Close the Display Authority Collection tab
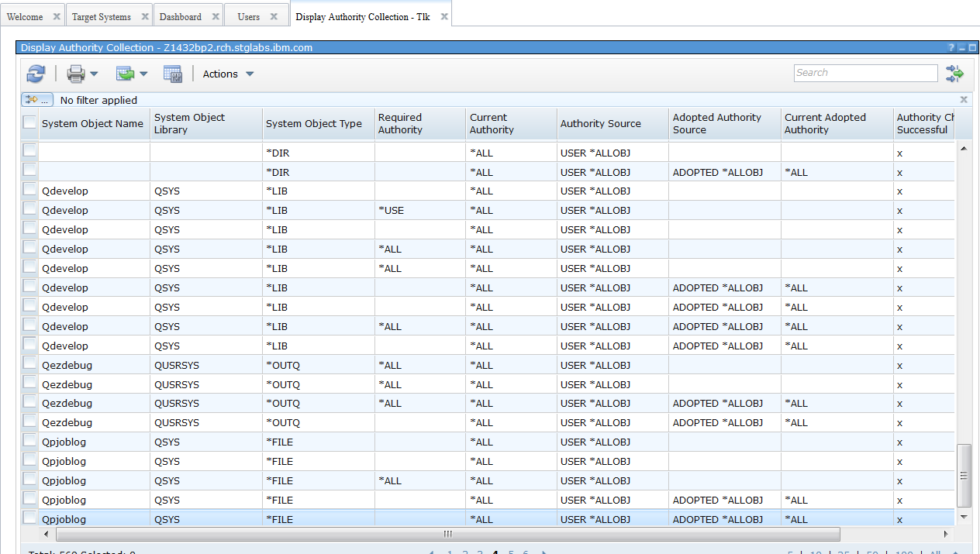 pos(444,16)
